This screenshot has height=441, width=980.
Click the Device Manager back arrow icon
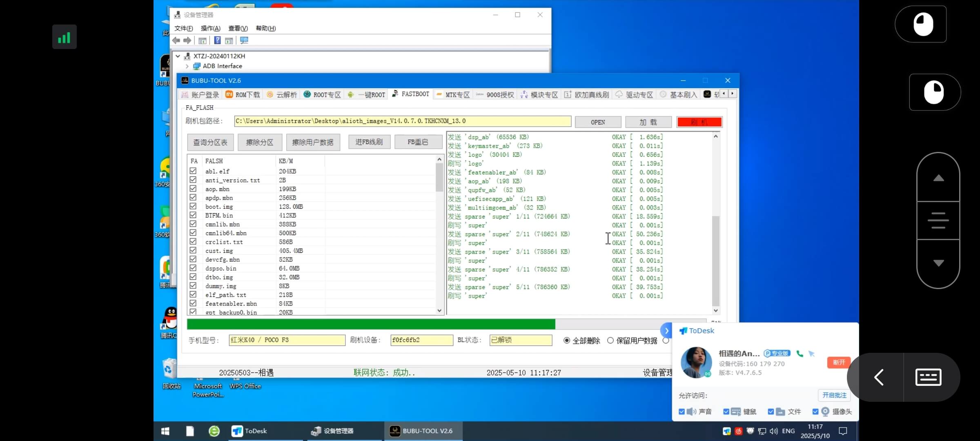176,40
